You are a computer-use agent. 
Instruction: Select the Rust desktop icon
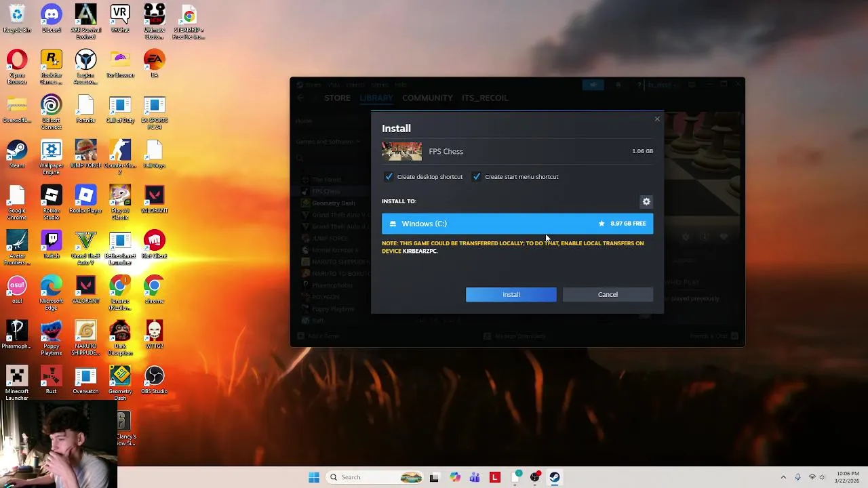(x=52, y=380)
